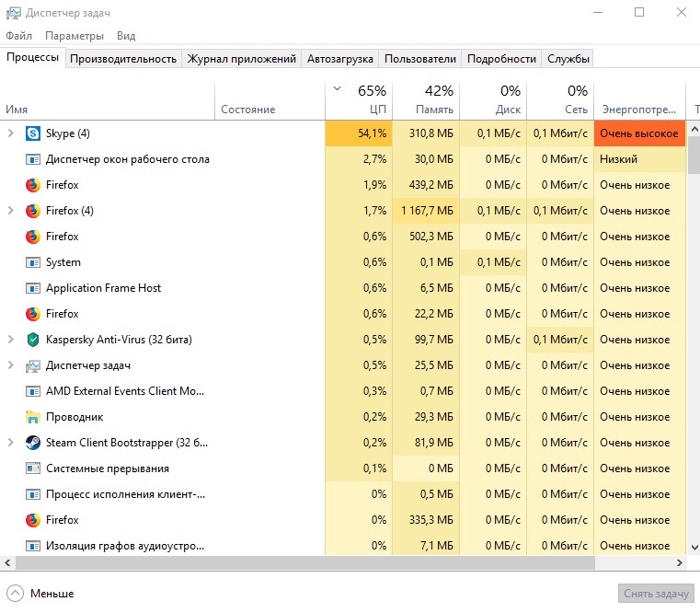
Task: Click the Firefox icon with 22,2 МБ memory
Action: [33, 314]
